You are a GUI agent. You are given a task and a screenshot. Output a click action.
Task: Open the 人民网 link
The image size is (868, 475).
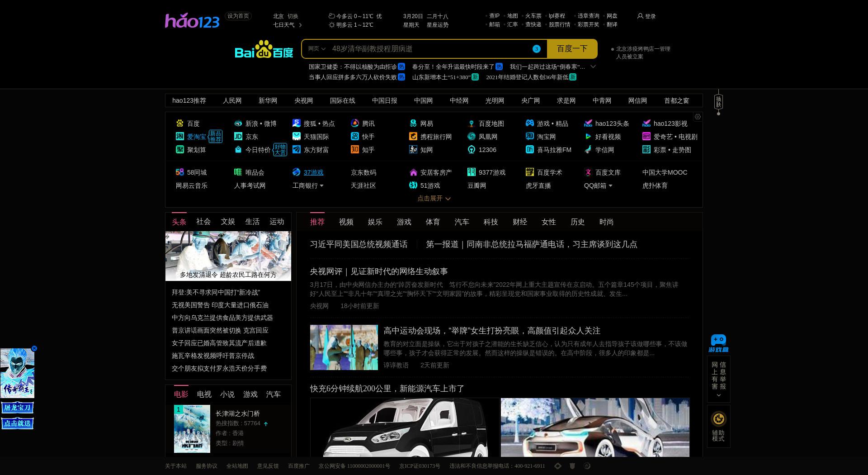tap(232, 100)
